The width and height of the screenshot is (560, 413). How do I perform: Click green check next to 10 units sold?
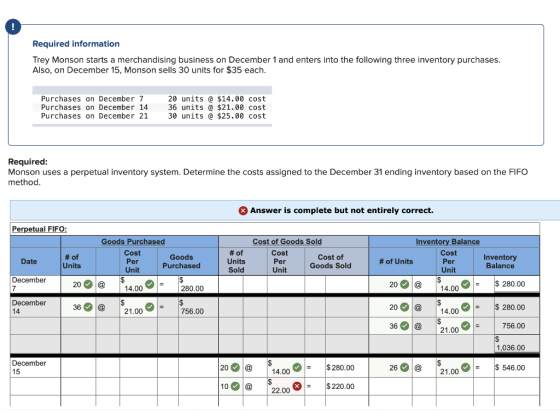pyautogui.click(x=235, y=386)
